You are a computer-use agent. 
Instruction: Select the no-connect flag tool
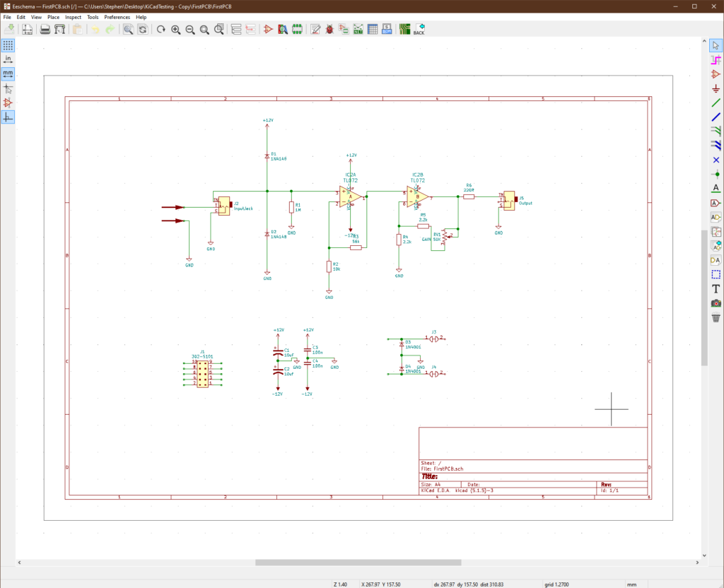[716, 160]
